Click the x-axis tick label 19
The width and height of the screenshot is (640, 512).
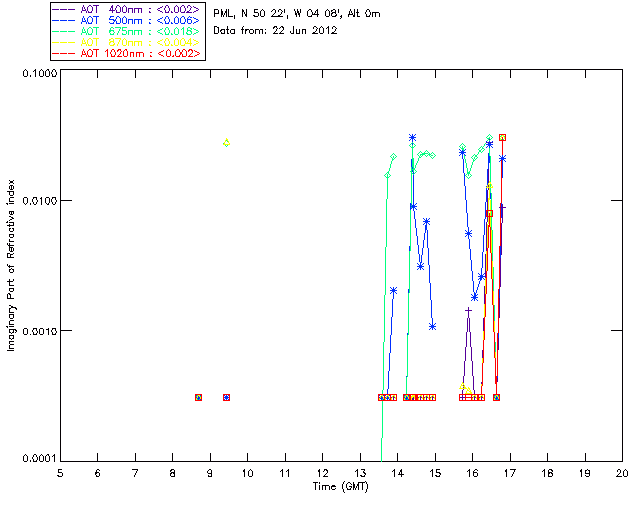point(585,473)
